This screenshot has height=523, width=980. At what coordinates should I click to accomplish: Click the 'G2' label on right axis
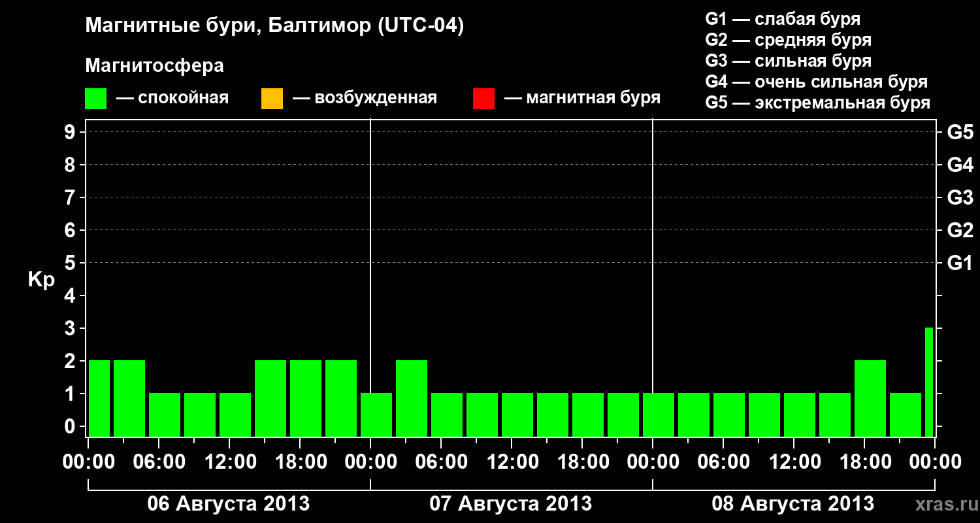[x=960, y=230]
